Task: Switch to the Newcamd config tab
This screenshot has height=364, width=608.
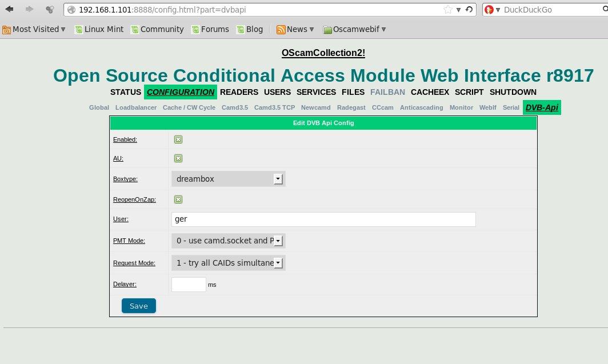Action: pos(315,108)
